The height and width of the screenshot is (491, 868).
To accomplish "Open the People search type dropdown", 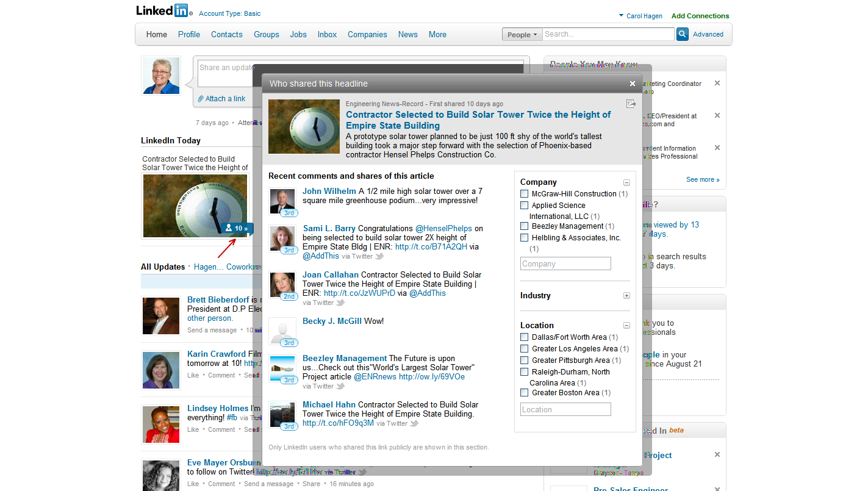I will pos(522,35).
